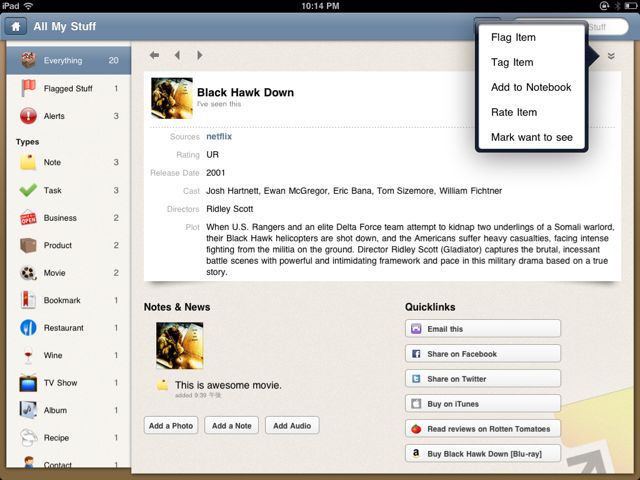Tap the Home icon button
This screenshot has width=640, height=480.
click(16, 27)
